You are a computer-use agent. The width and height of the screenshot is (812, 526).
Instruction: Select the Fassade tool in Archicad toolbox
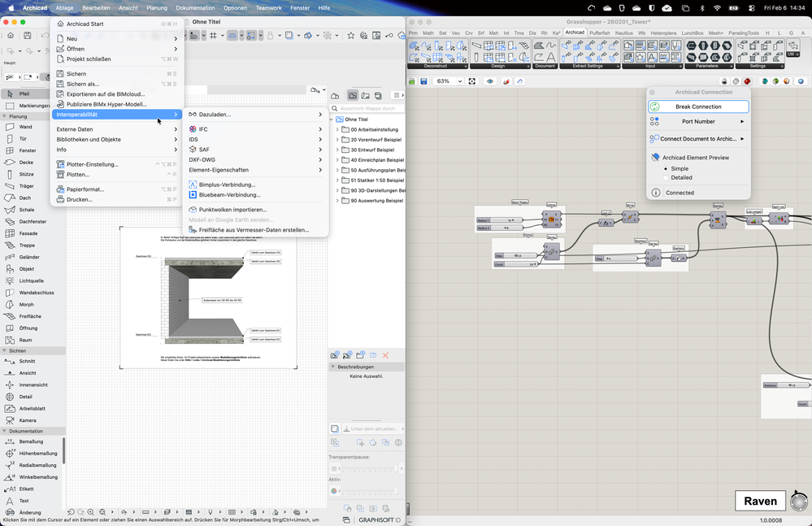pos(28,233)
